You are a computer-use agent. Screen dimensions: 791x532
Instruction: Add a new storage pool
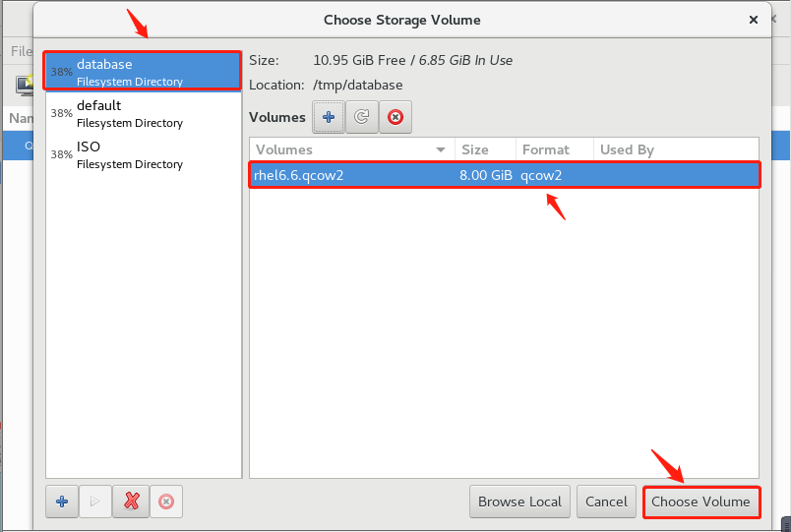point(62,502)
